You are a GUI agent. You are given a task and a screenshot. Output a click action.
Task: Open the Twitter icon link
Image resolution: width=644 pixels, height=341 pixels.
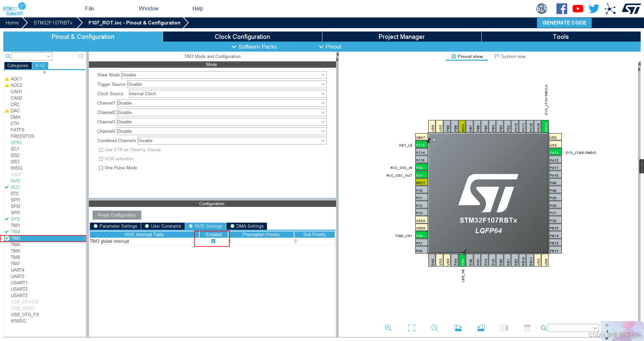[594, 9]
